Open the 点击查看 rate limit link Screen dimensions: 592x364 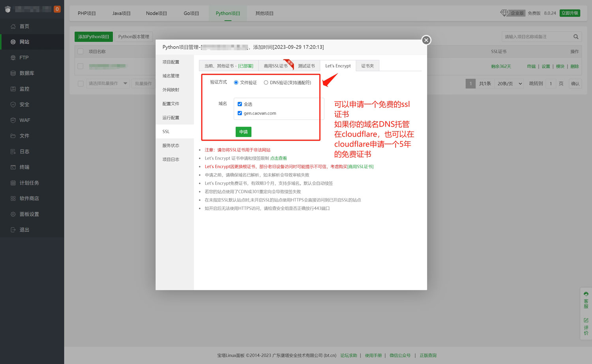[279, 158]
